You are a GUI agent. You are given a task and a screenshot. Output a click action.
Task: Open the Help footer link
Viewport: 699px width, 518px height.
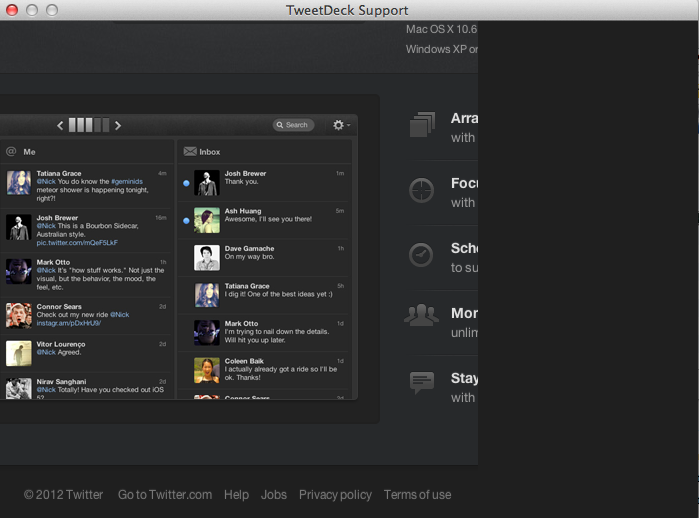pyautogui.click(x=236, y=495)
